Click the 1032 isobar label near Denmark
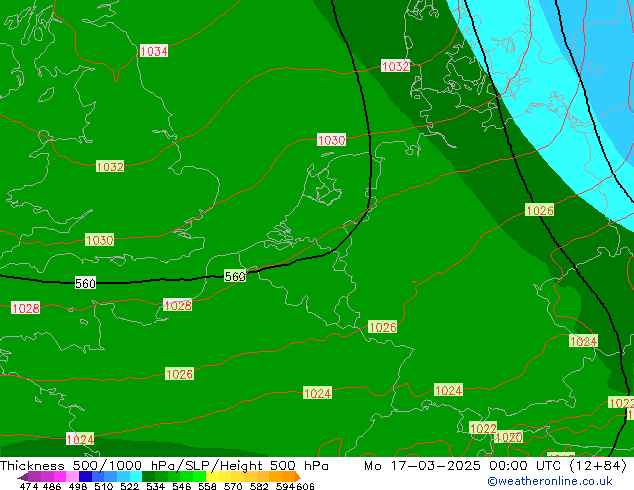This screenshot has height=490, width=634. [395, 66]
